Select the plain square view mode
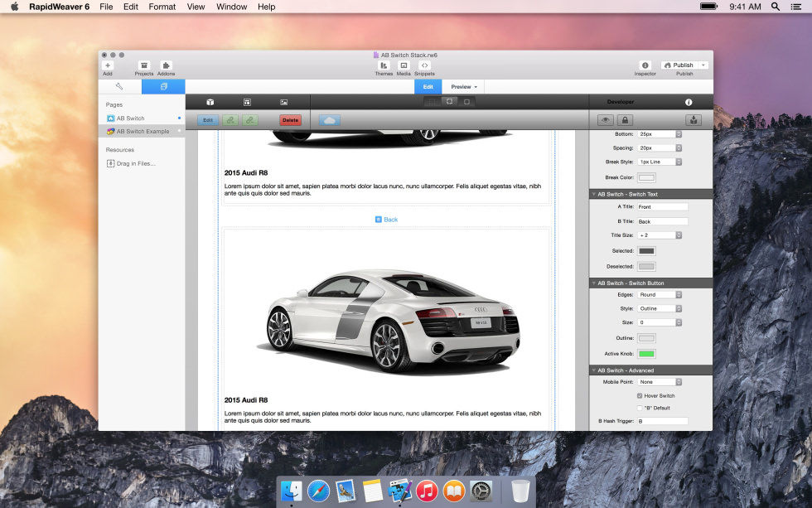The image size is (812, 508). [466, 102]
